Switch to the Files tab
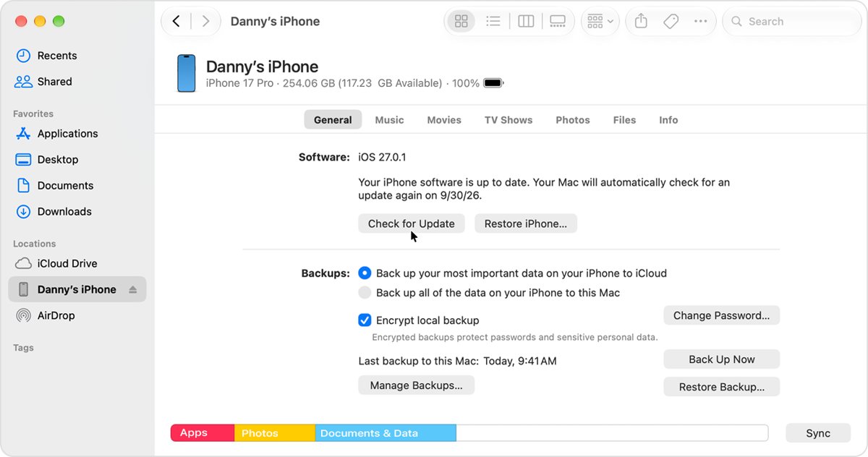868x457 pixels. pos(624,120)
